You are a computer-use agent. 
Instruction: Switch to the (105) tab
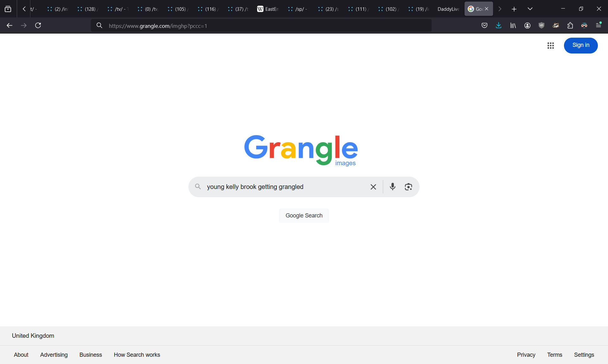(x=177, y=9)
